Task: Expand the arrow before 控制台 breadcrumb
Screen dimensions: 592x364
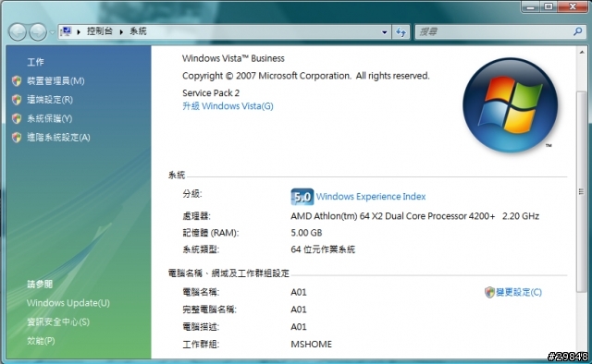Action: coord(79,31)
